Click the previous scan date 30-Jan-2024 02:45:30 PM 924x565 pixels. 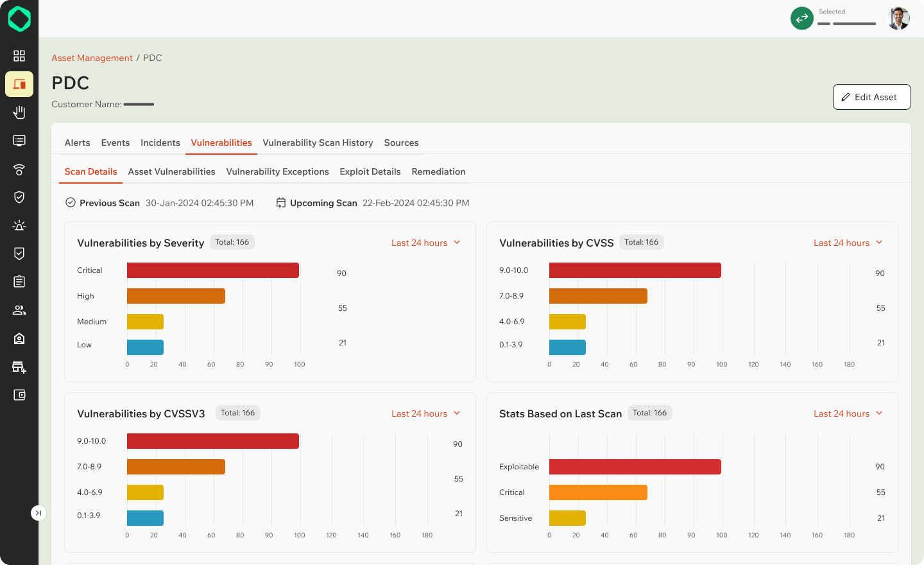point(200,203)
